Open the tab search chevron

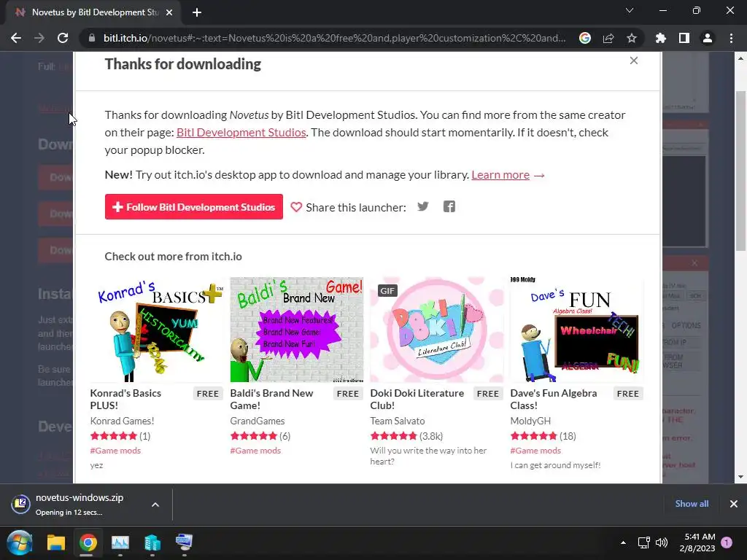pyautogui.click(x=630, y=10)
